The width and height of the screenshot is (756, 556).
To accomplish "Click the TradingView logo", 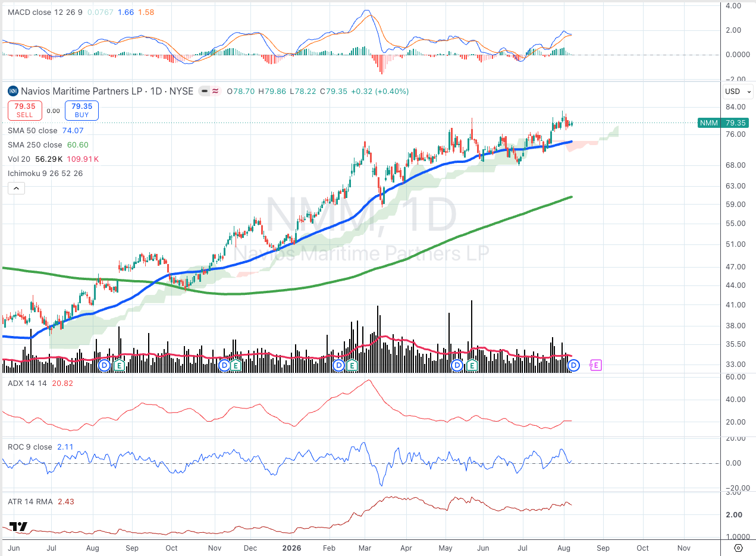I will coord(18,527).
